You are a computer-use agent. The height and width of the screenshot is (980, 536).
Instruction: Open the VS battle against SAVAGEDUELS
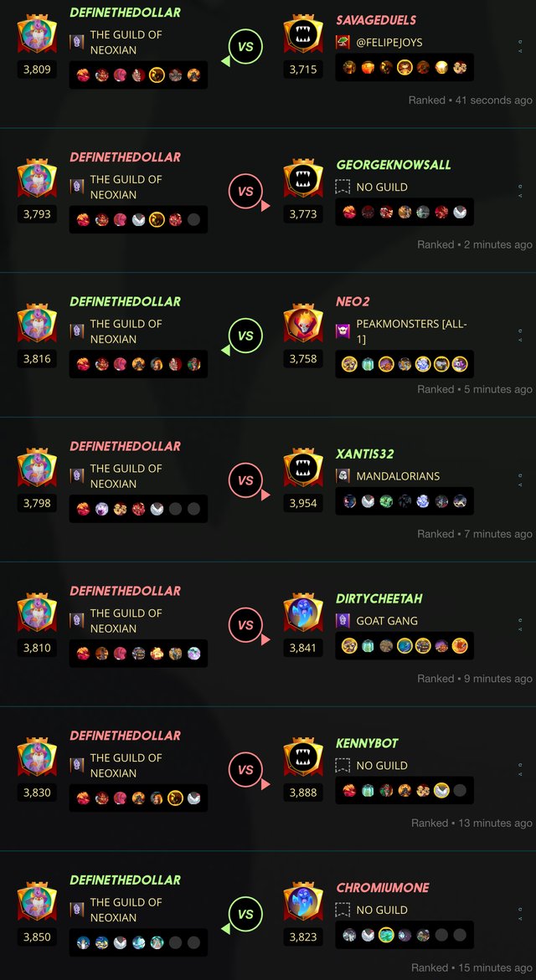245,47
